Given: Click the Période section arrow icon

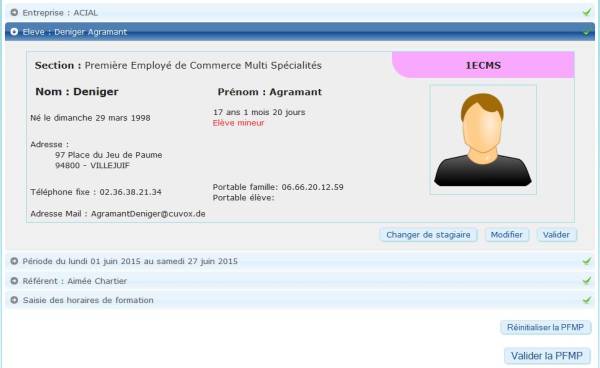Looking at the screenshot, I should click(x=14, y=261).
